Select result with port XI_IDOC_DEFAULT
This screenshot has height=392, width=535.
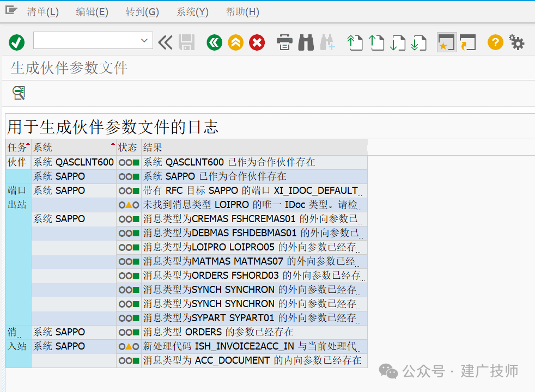[x=254, y=191]
